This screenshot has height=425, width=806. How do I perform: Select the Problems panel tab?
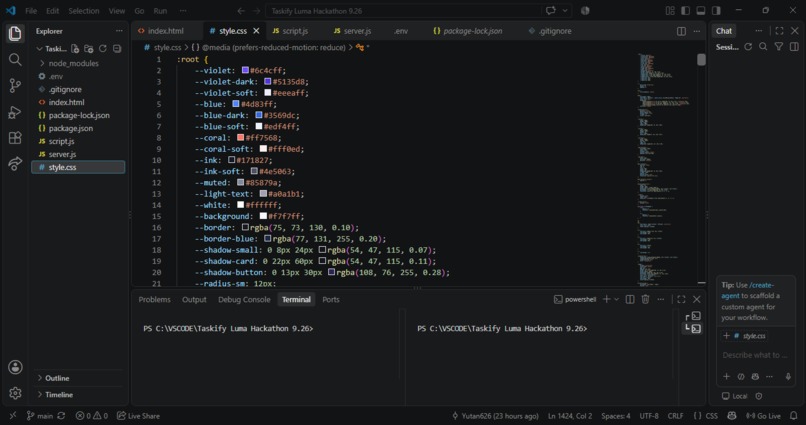tap(154, 300)
